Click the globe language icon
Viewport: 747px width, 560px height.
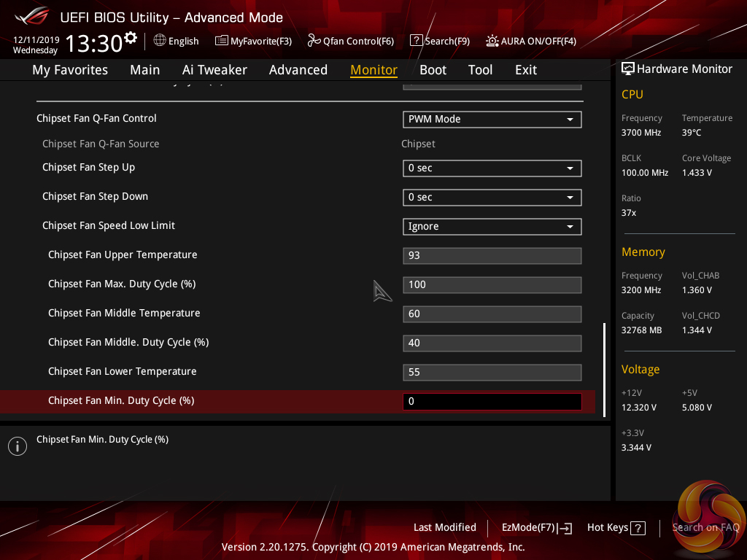[160, 41]
